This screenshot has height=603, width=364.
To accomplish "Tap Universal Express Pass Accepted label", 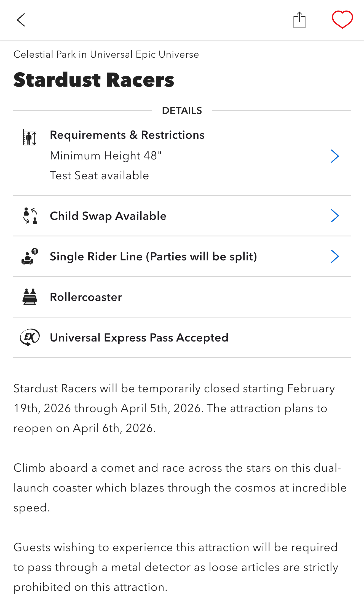I will (x=139, y=338).
